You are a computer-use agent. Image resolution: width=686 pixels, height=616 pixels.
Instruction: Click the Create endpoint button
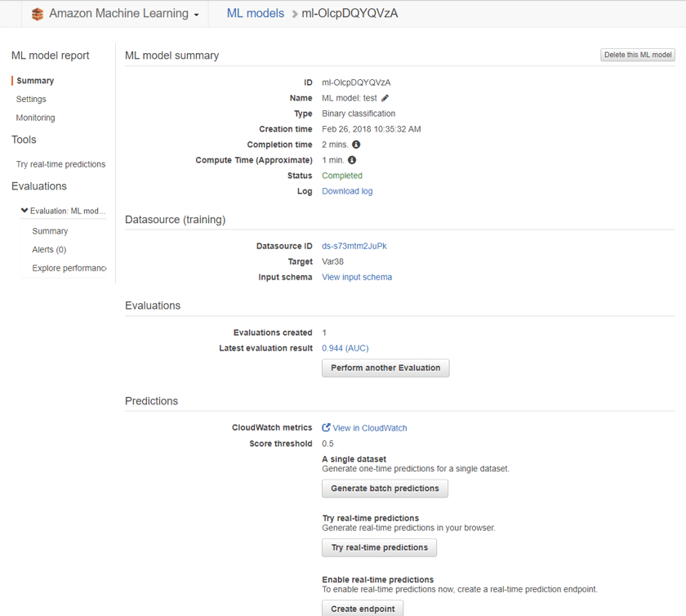coord(363,609)
